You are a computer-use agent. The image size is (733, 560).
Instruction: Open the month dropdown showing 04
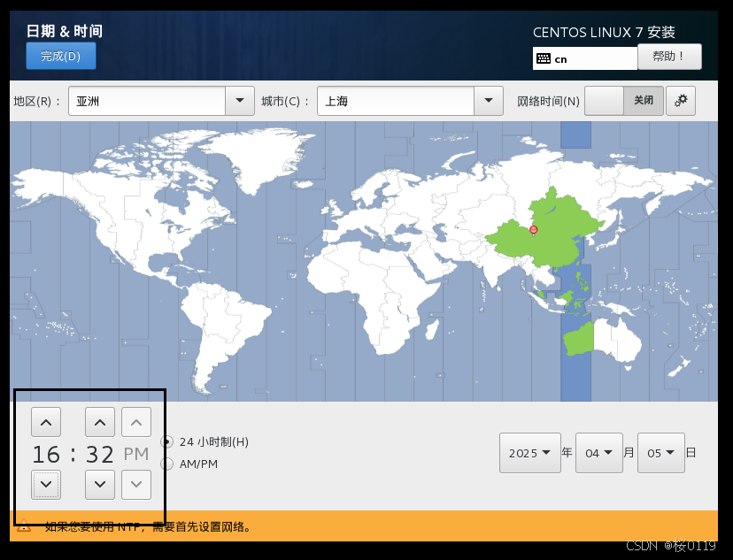tap(598, 453)
